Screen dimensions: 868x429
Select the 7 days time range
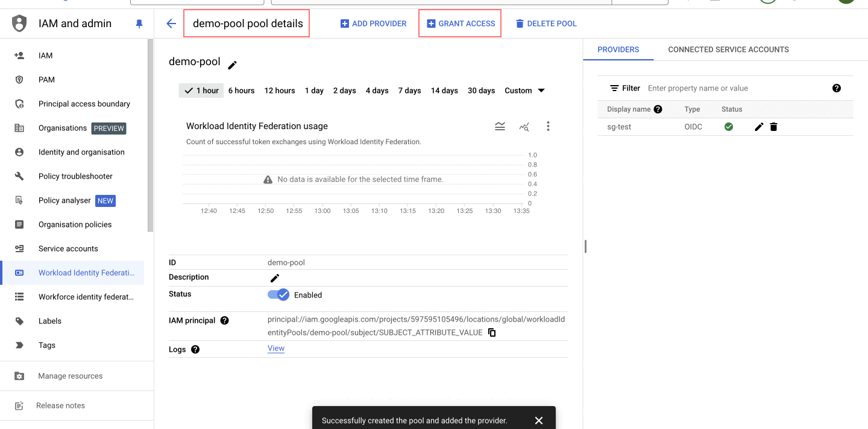(x=409, y=91)
